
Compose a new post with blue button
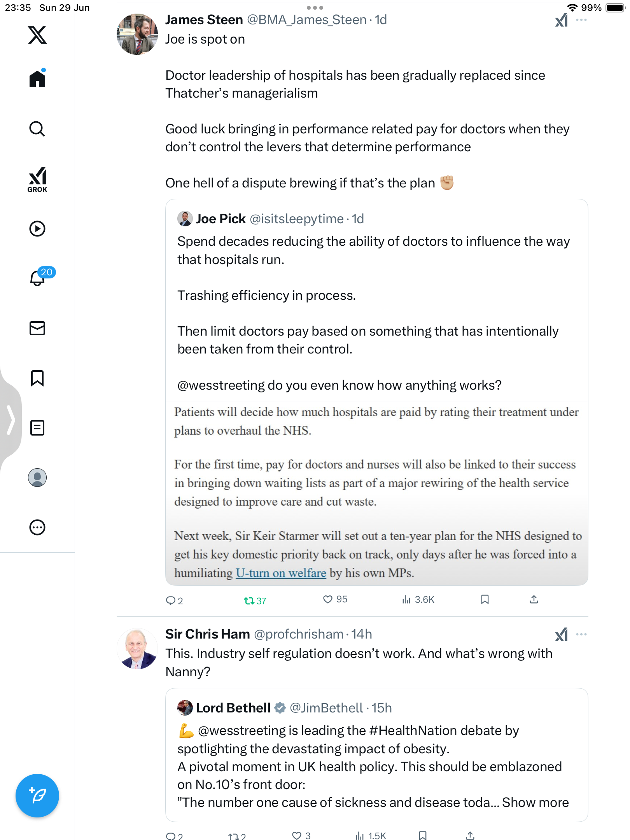[37, 796]
